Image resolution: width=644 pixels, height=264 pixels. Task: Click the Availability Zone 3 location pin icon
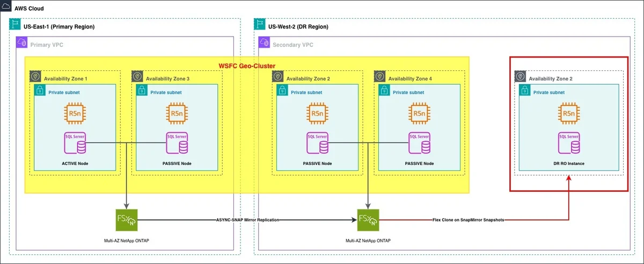(137, 76)
